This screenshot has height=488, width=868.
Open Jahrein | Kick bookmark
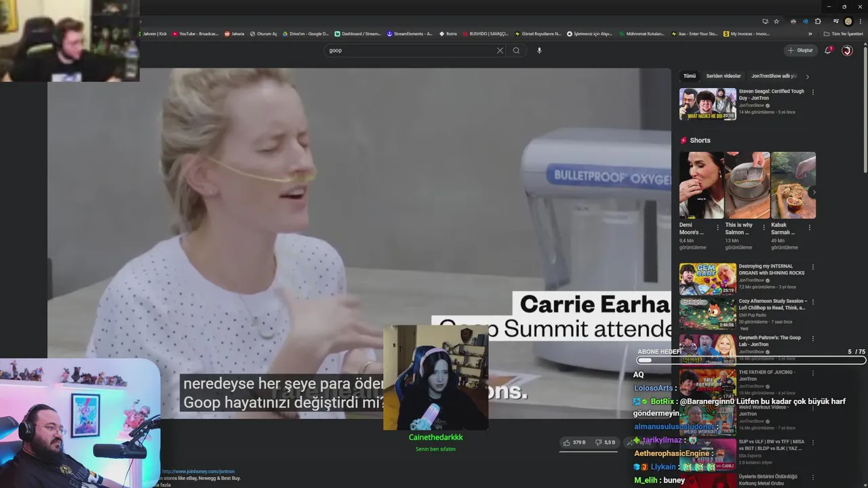[x=153, y=33]
